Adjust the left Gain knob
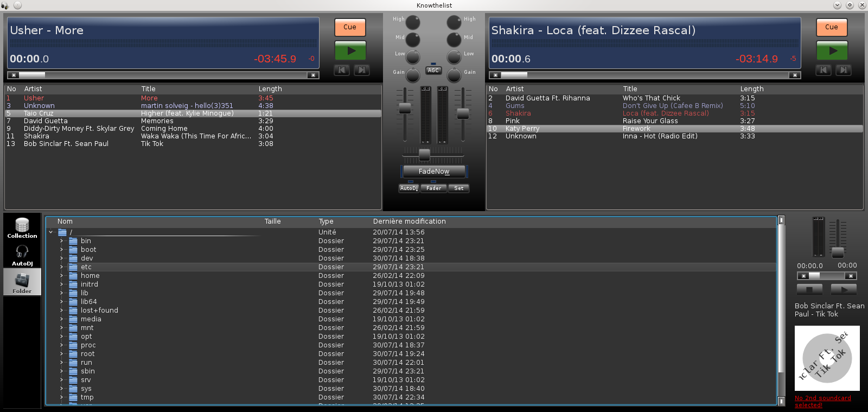This screenshot has width=868, height=412. (x=413, y=75)
